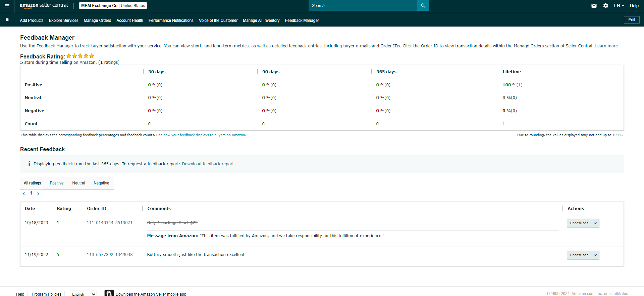644x296 pixels.
Task: Open the settings gear icon
Action: [606, 6]
